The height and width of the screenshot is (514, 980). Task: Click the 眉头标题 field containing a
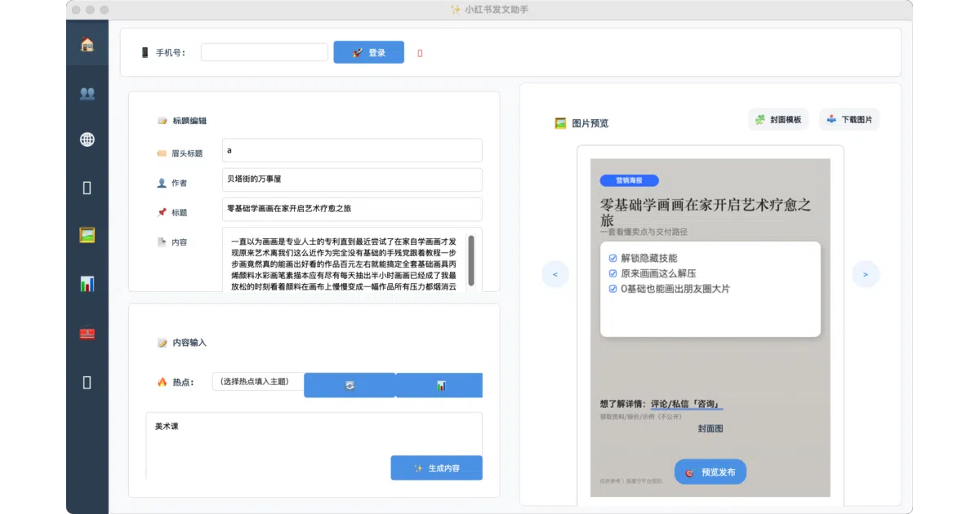coord(352,150)
